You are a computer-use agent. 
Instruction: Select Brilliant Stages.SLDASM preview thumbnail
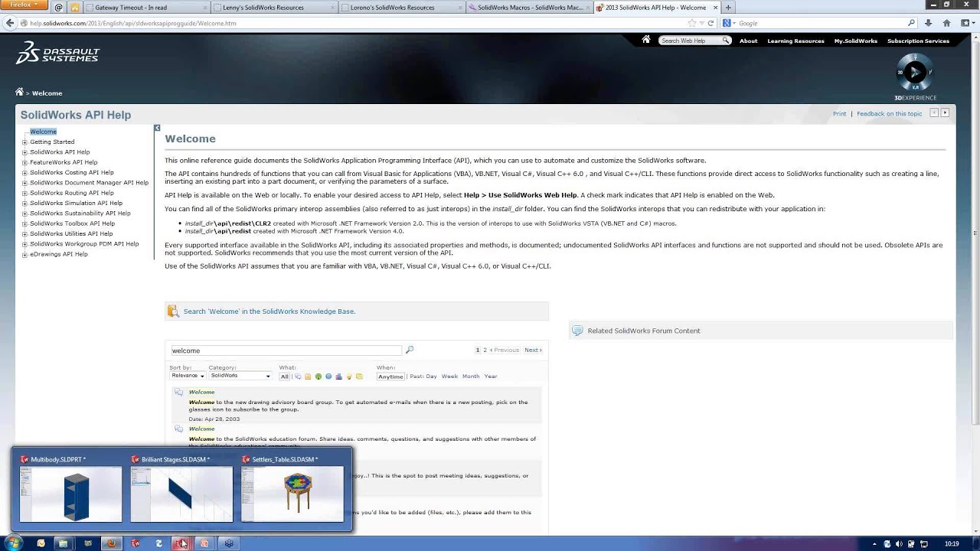tap(181, 494)
